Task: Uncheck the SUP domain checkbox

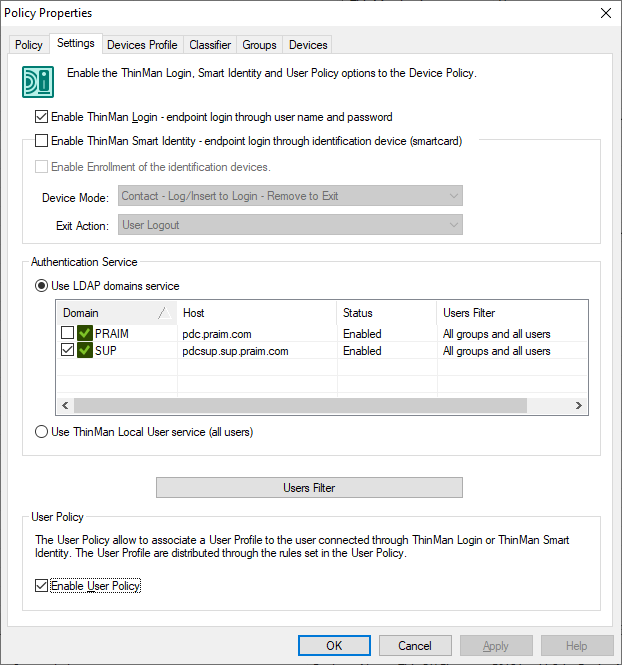Action: tap(67, 350)
